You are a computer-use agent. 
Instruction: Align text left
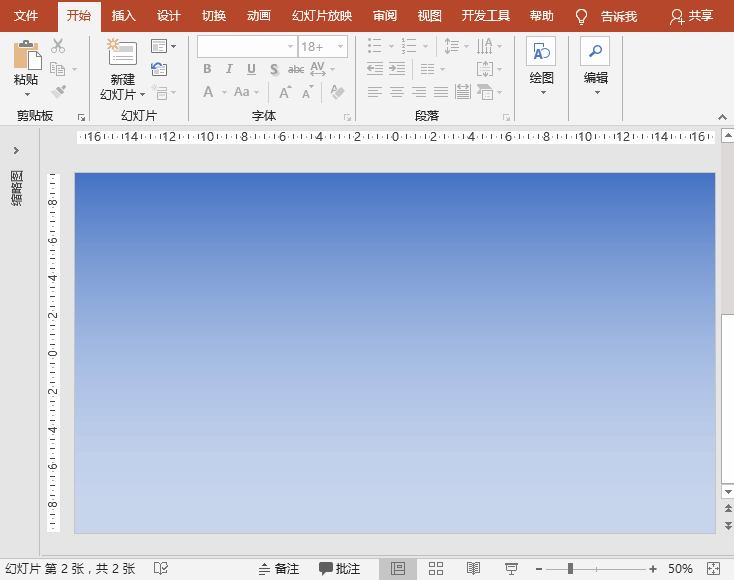(374, 92)
